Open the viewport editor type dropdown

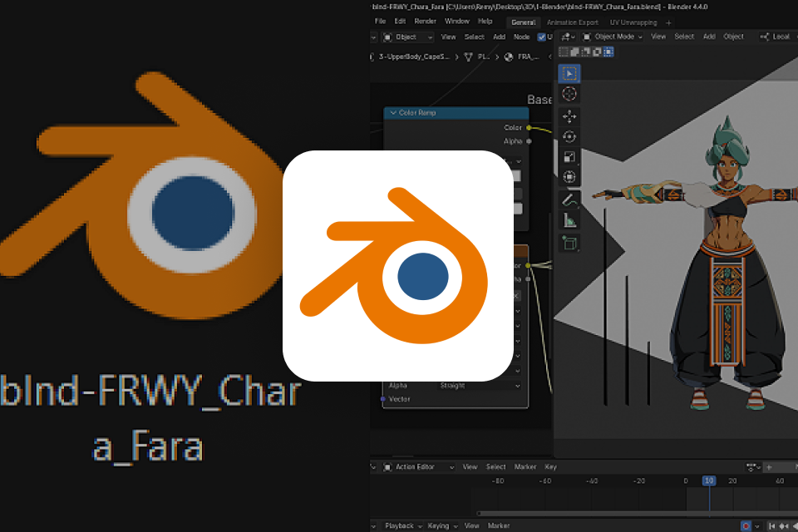coord(568,37)
